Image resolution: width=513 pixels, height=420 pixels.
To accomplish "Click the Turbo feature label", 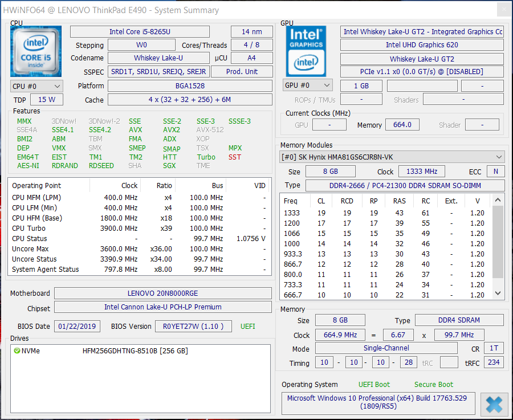I will (206, 157).
